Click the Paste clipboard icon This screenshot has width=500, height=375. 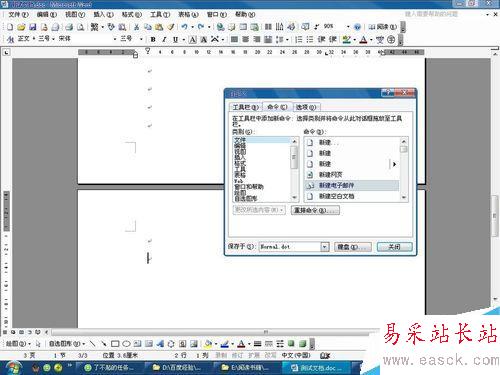pyautogui.click(x=159, y=27)
